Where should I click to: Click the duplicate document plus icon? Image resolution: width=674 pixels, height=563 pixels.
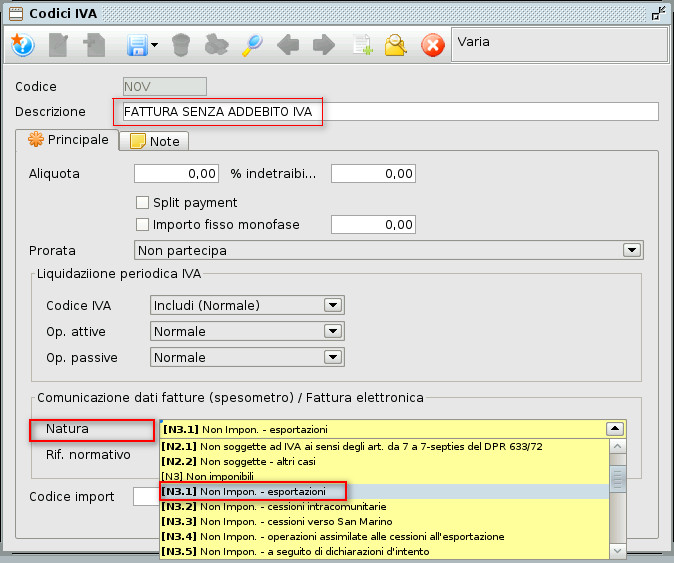362,45
